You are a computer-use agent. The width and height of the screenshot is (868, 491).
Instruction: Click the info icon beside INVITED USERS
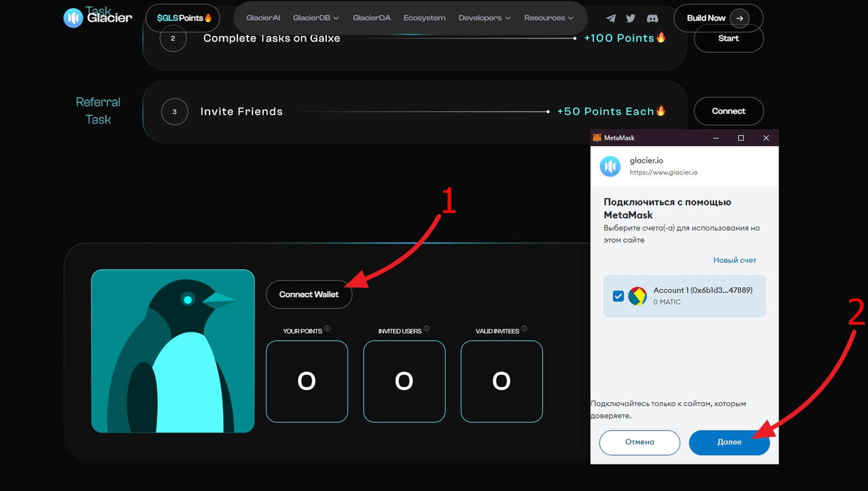[427, 329]
